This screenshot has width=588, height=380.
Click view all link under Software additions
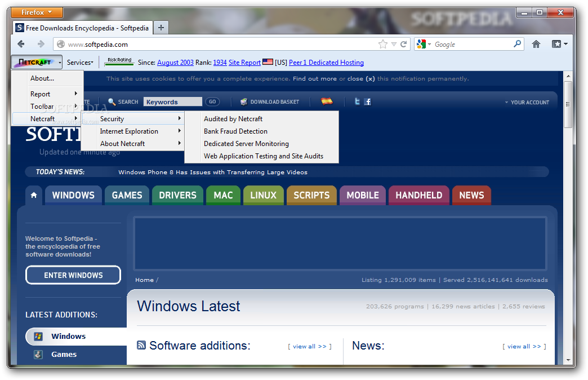point(310,346)
